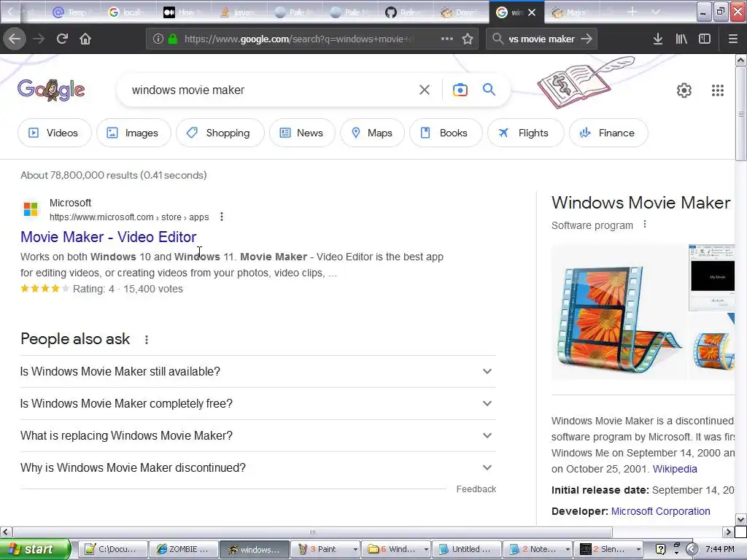
Task: Switch to Books results
Action: (x=446, y=133)
